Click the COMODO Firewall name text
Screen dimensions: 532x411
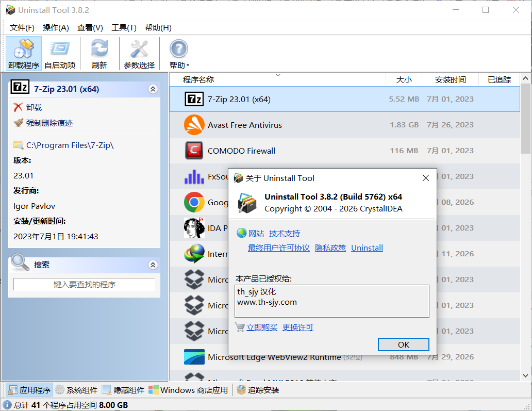241,151
